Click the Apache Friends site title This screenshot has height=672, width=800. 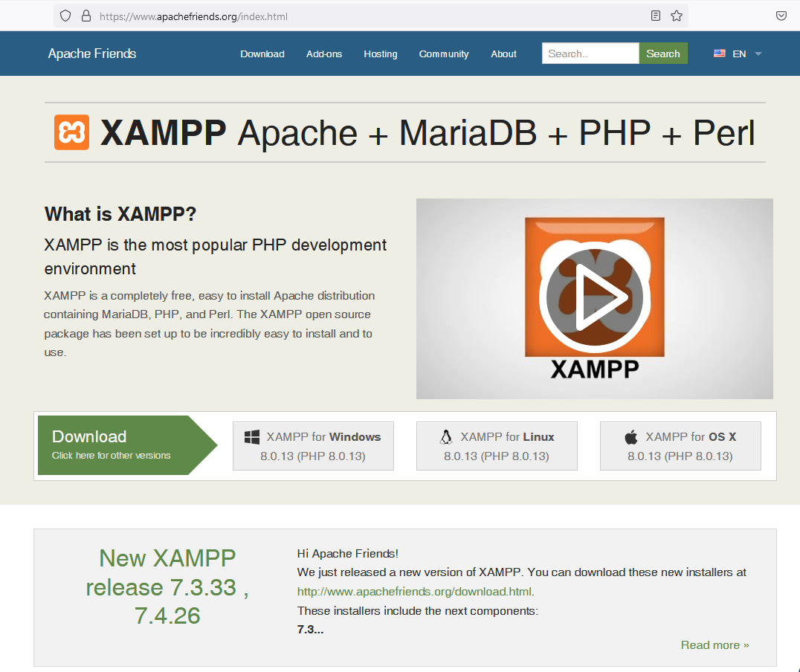(92, 54)
